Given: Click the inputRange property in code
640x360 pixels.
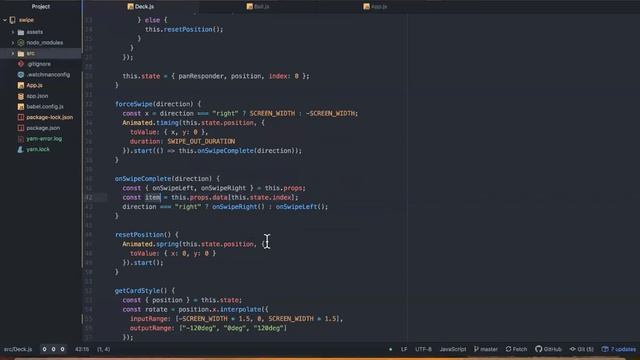Looking at the screenshot, I should 149,319.
